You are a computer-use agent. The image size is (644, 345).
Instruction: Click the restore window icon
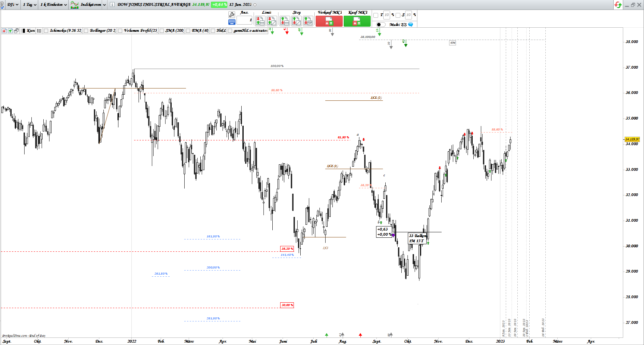click(x=633, y=5)
